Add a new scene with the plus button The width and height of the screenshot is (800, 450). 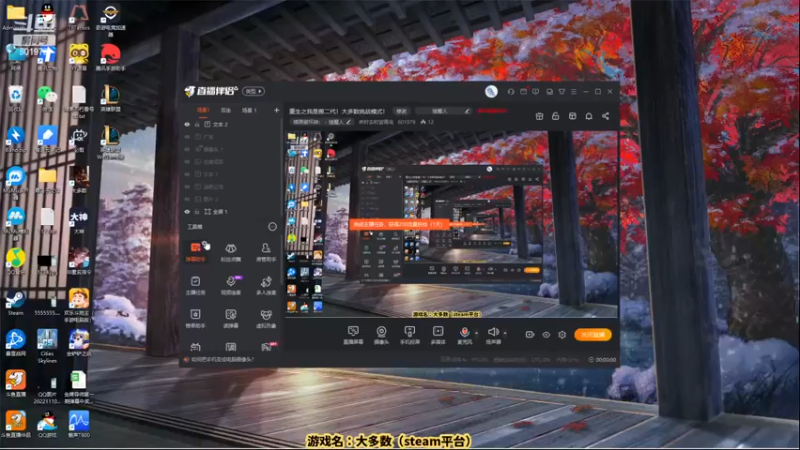[277, 110]
